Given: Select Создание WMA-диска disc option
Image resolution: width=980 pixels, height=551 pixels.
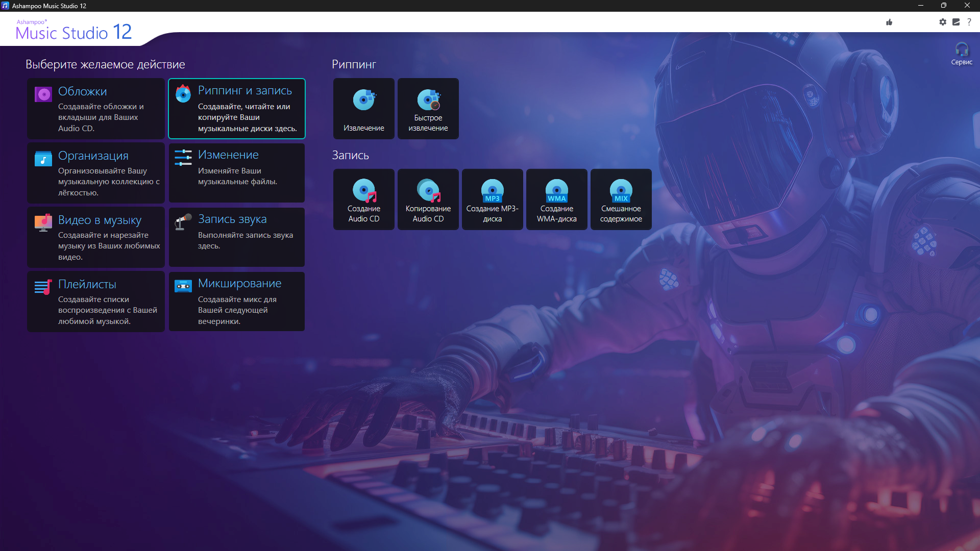Looking at the screenshot, I should coord(556,199).
